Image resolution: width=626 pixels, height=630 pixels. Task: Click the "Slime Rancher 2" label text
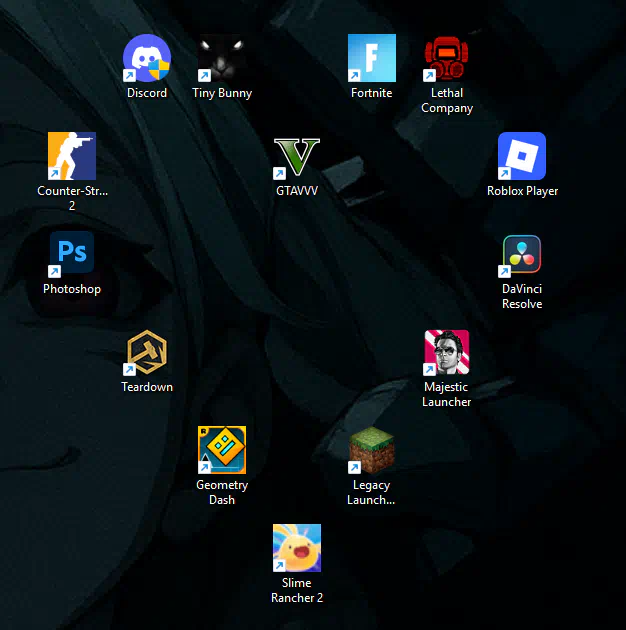[297, 590]
